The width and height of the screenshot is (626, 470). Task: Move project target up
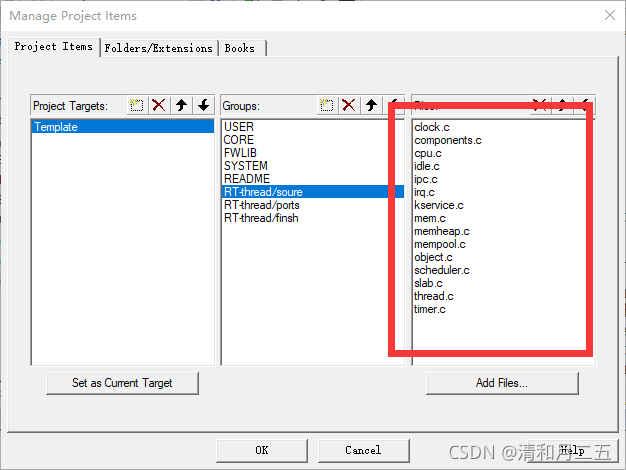181,105
